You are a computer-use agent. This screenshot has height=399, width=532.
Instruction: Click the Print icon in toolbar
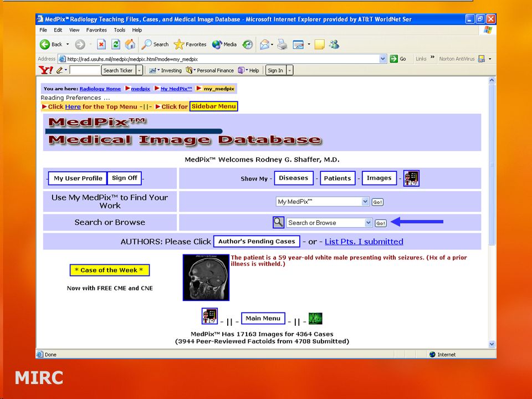pos(282,44)
